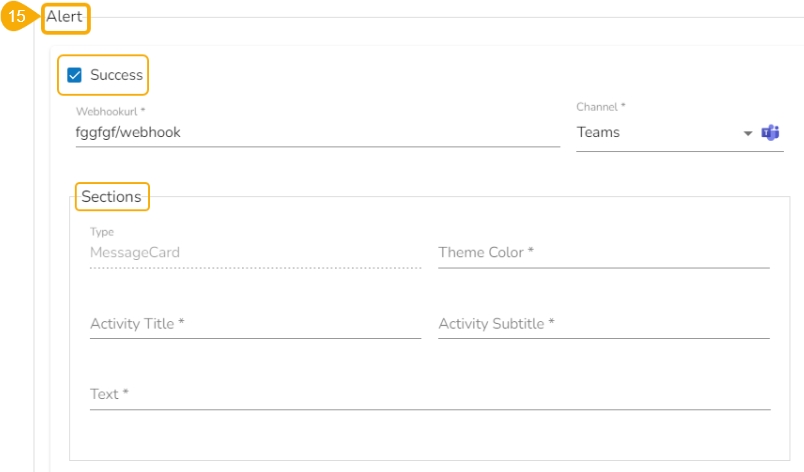Click the orange step 15 badge
This screenshot has height=472, width=804.
pyautogui.click(x=17, y=17)
